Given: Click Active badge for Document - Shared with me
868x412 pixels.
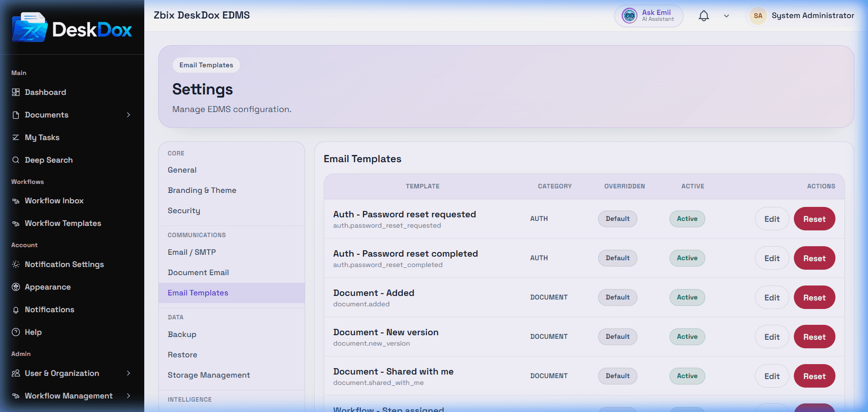Looking at the screenshot, I should coord(687,376).
